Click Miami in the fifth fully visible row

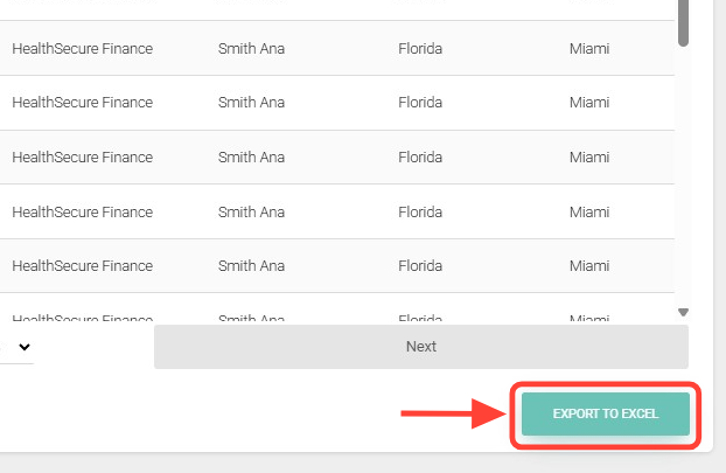pos(589,266)
